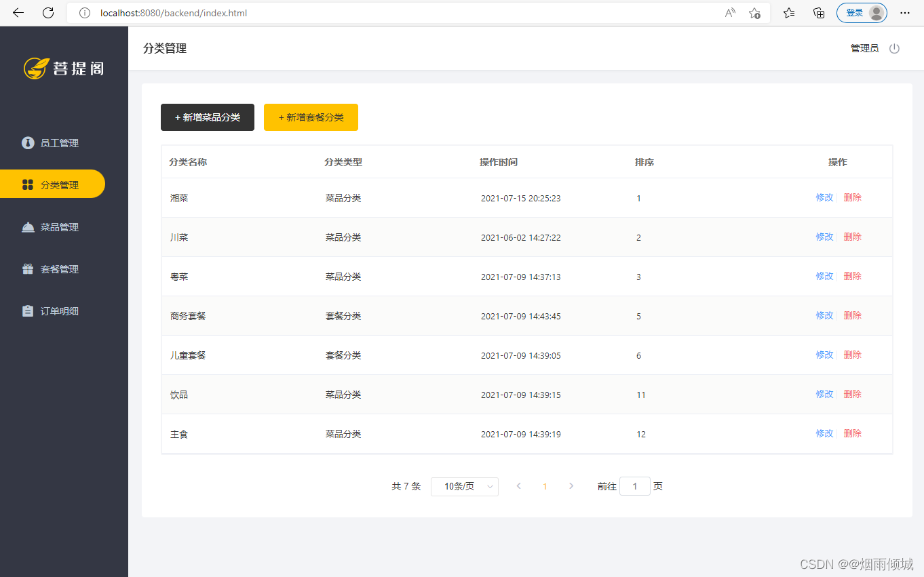924x577 pixels.
Task: Click 分类类型 column header
Action: [343, 162]
